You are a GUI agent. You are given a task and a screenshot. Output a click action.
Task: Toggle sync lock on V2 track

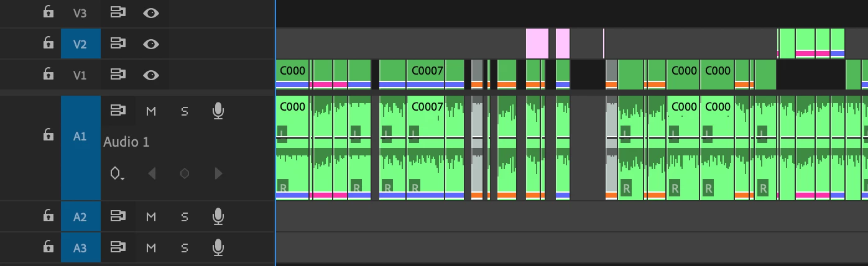pyautogui.click(x=118, y=44)
